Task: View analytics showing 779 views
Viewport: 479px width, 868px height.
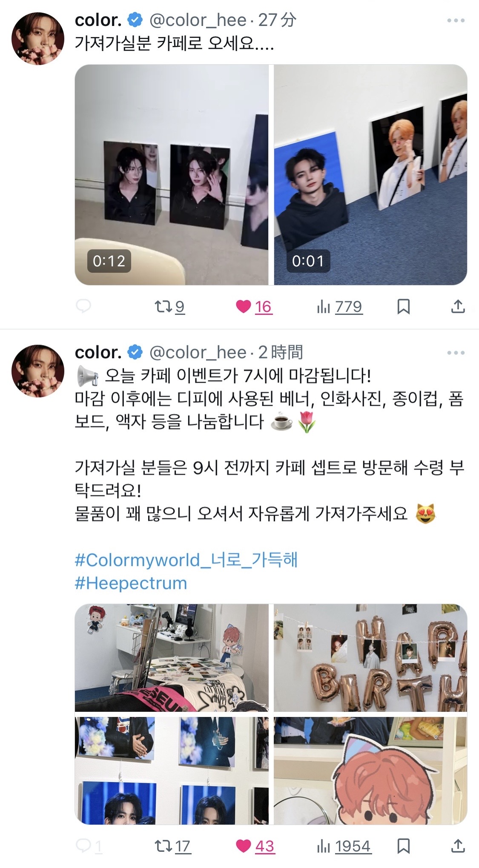Action: click(339, 306)
